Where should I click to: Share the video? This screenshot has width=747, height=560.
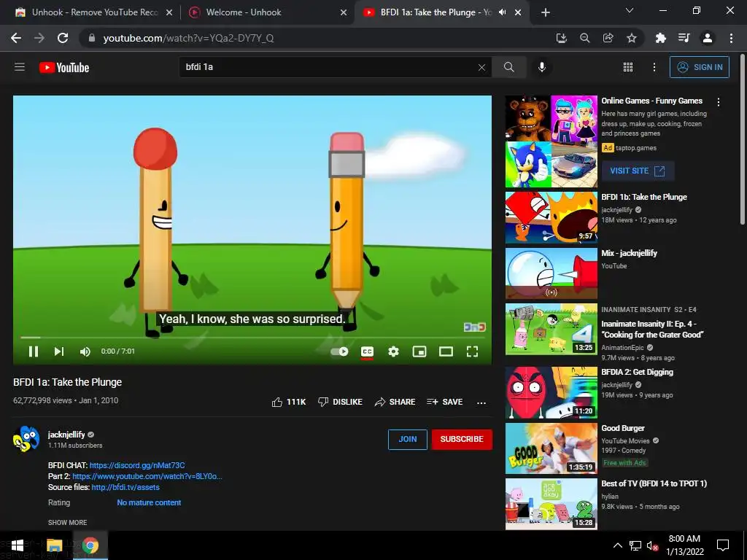tap(395, 402)
